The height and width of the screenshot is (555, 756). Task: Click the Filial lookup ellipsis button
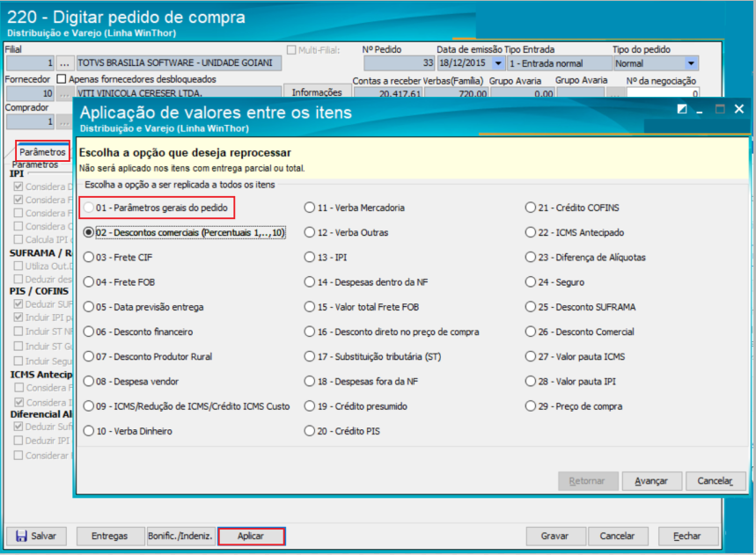(64, 63)
